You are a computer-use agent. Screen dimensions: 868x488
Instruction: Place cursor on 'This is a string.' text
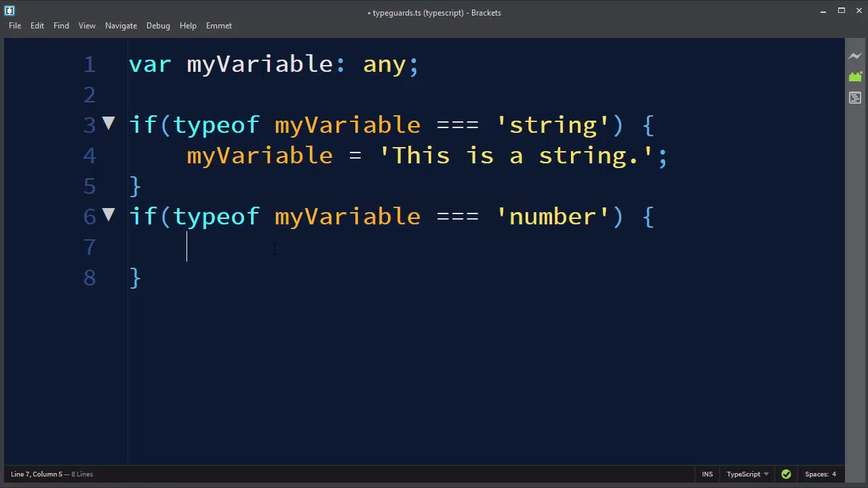tap(516, 156)
